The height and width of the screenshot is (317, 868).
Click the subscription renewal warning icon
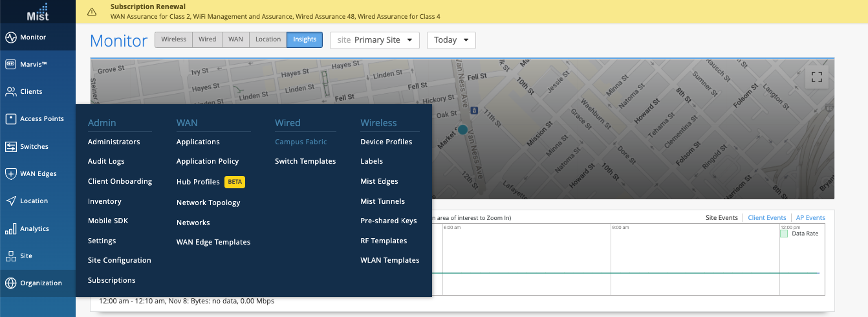[92, 12]
